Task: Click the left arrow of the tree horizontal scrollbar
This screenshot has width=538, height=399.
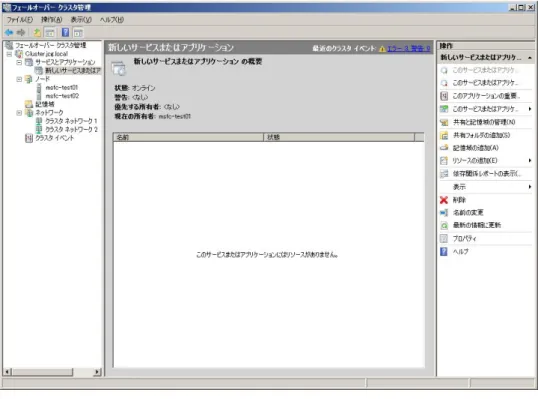Action: pyautogui.click(x=7, y=372)
